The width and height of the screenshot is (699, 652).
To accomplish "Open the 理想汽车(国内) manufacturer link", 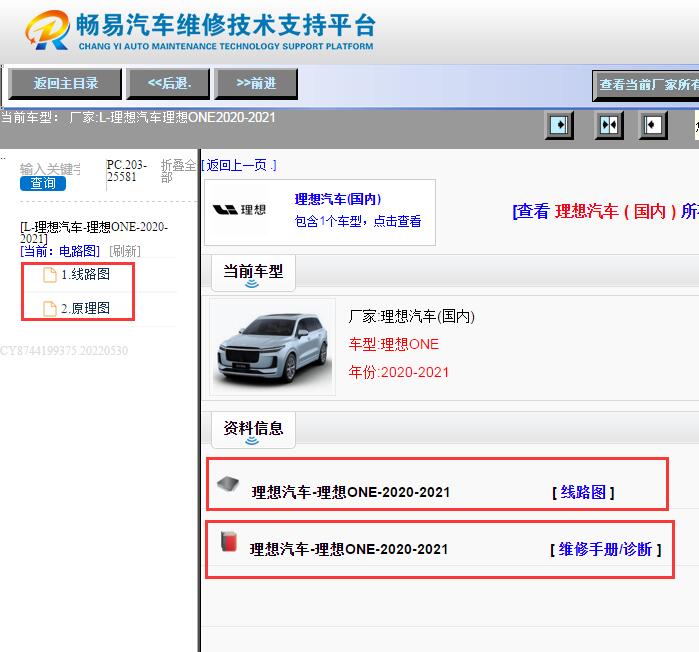I will pyautogui.click(x=337, y=199).
